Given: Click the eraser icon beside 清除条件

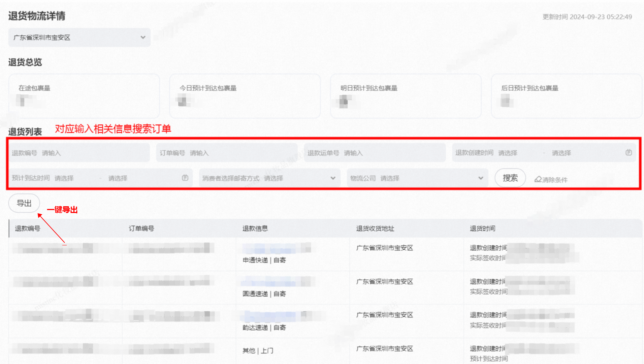Looking at the screenshot, I should point(538,179).
